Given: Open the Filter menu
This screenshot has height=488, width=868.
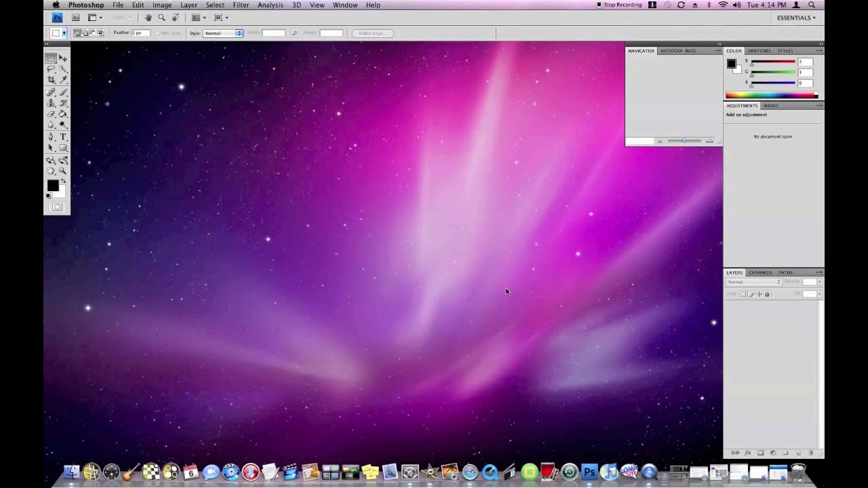Looking at the screenshot, I should coord(241,5).
